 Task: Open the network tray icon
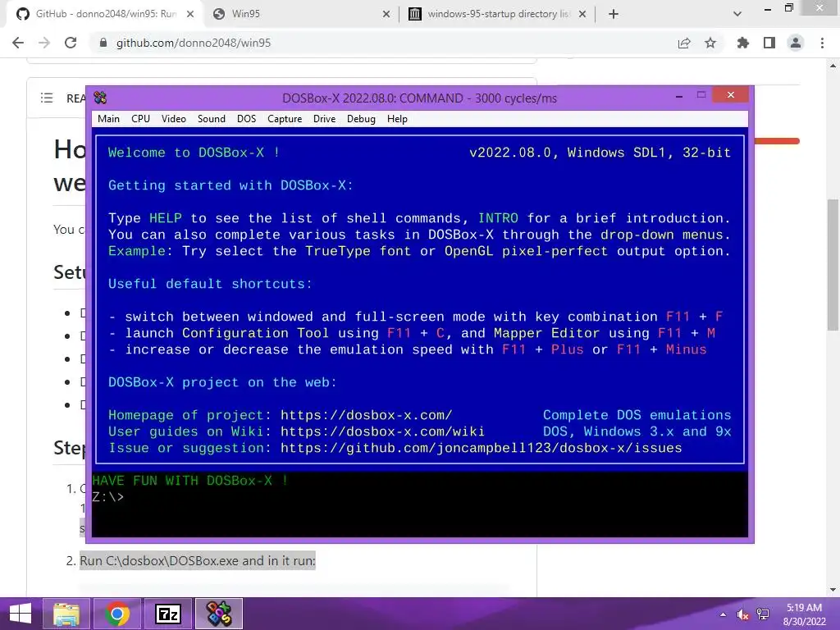[x=763, y=614]
